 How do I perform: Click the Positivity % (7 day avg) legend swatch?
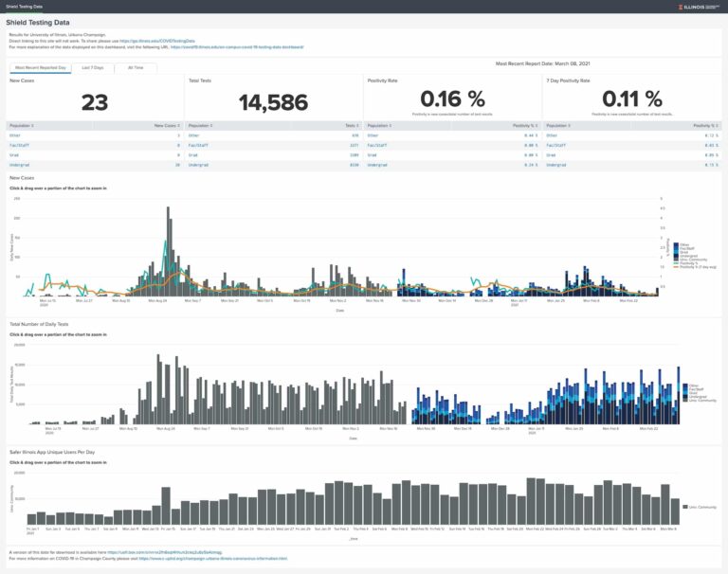[x=675, y=267]
